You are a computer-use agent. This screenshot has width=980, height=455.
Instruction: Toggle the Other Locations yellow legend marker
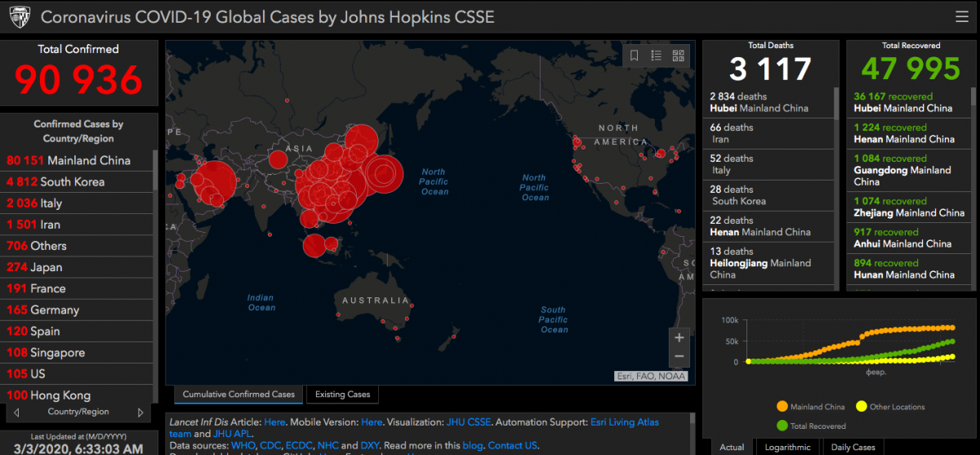coord(862,406)
